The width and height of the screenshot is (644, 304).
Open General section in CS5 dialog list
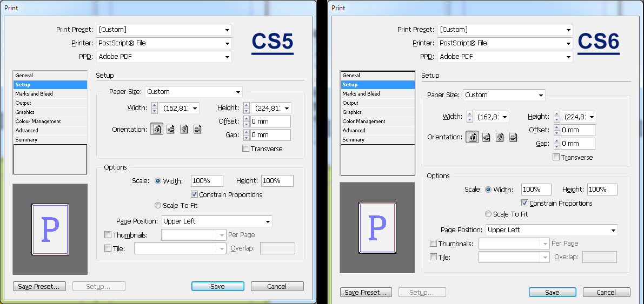pos(50,76)
